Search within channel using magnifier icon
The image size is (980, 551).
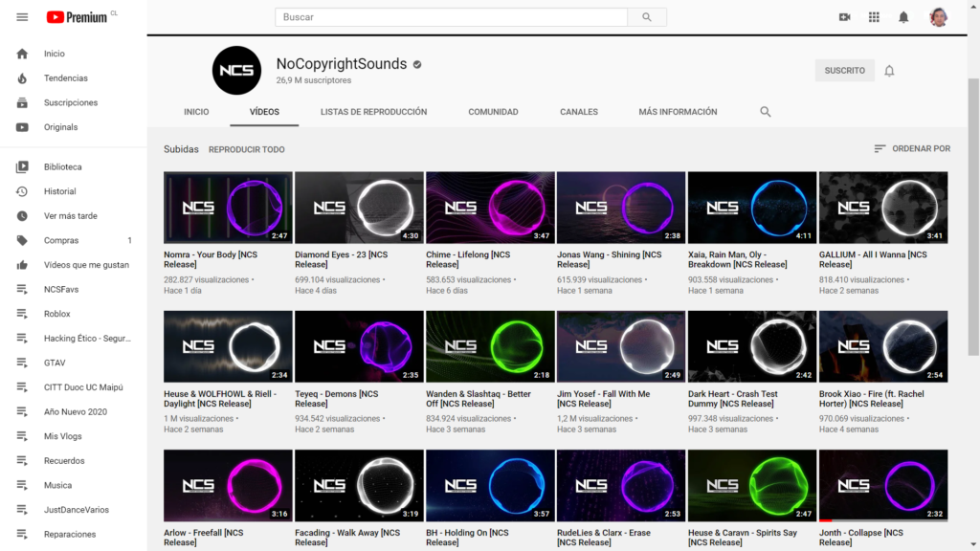point(765,112)
